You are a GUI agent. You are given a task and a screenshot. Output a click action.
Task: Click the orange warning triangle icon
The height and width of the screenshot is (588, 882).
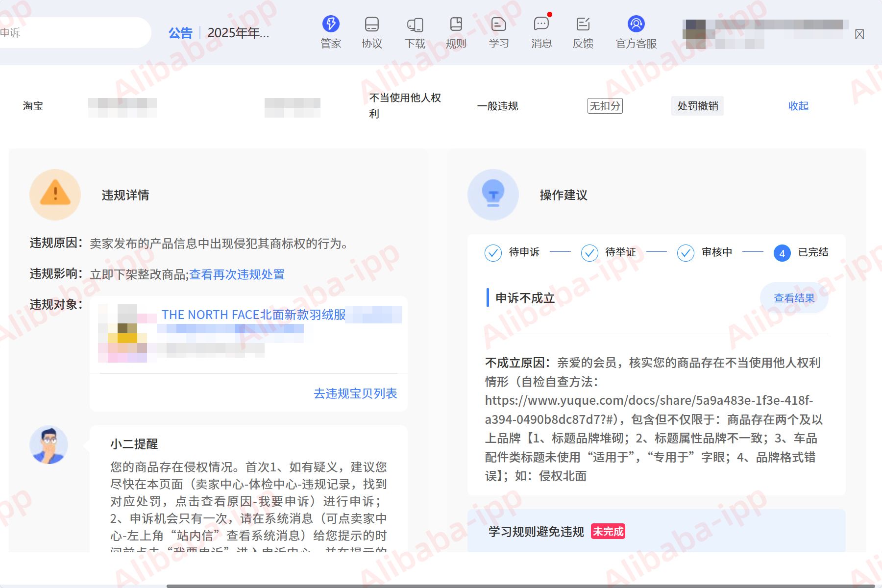pos(55,195)
